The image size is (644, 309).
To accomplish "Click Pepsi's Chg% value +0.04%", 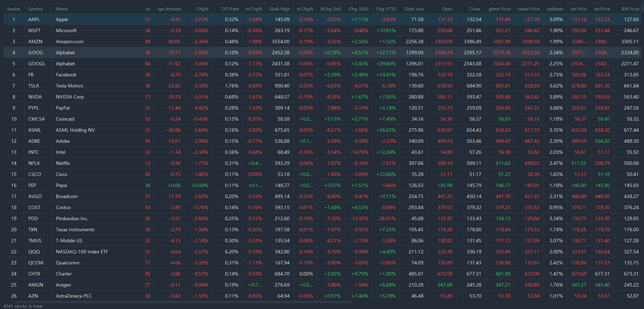I will tap(199, 185).
